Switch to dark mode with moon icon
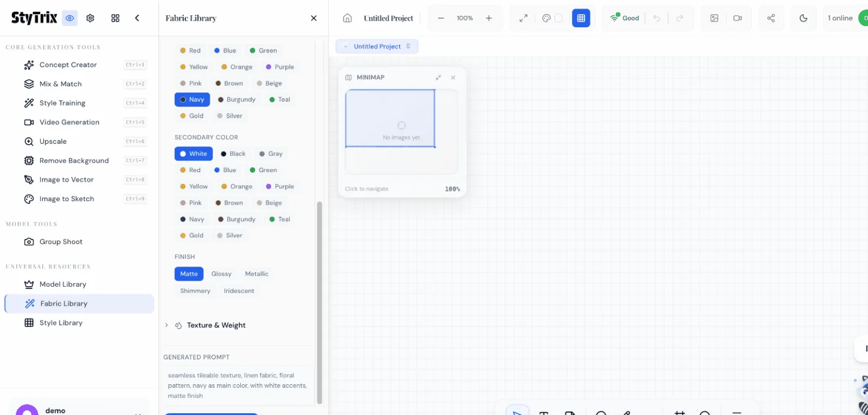This screenshot has height=415, width=868. pyautogui.click(x=803, y=18)
